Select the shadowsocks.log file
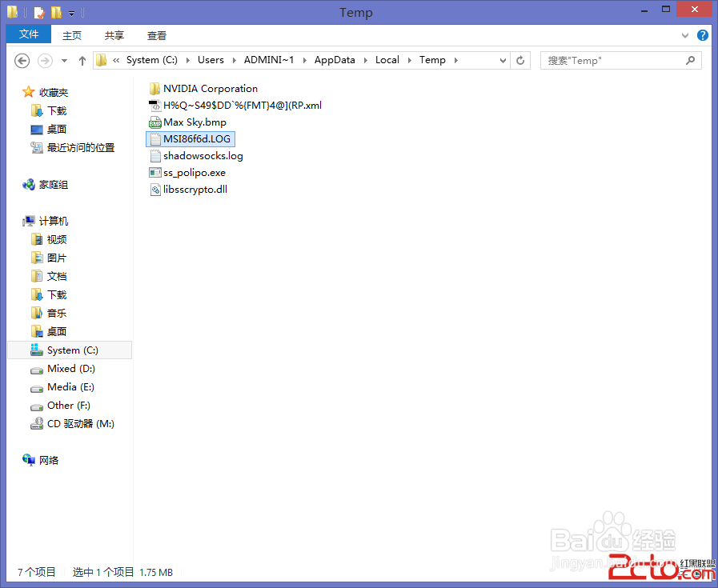 (x=196, y=156)
